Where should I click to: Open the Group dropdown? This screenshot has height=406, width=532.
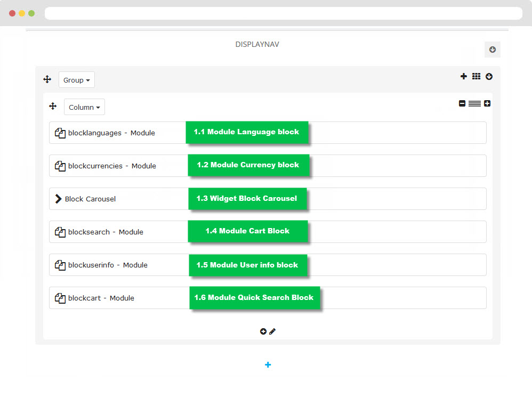coord(76,80)
